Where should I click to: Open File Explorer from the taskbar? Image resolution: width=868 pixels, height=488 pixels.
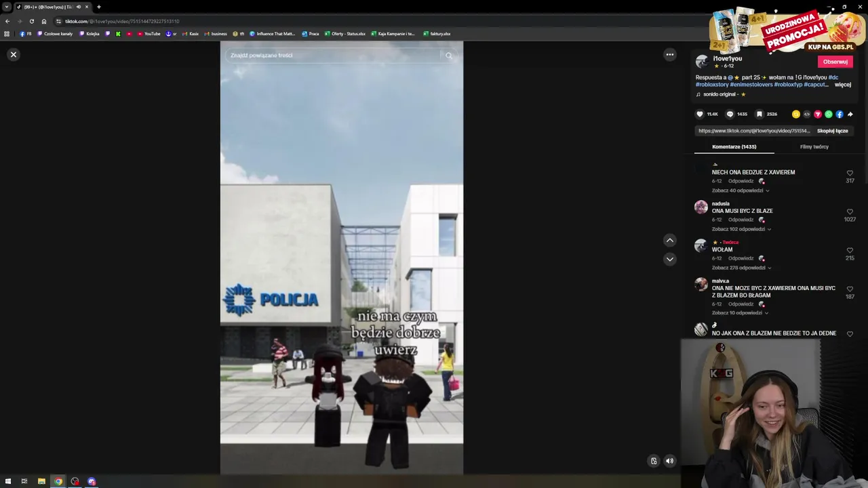(x=41, y=481)
